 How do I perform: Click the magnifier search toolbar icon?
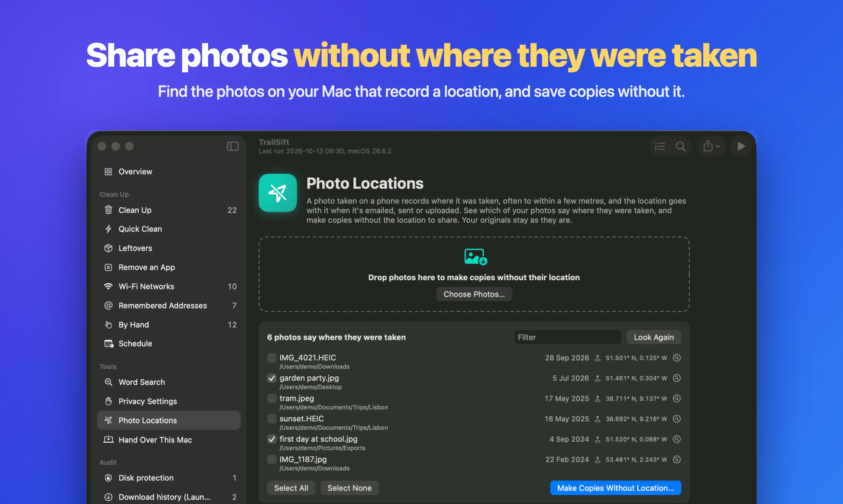[680, 146]
